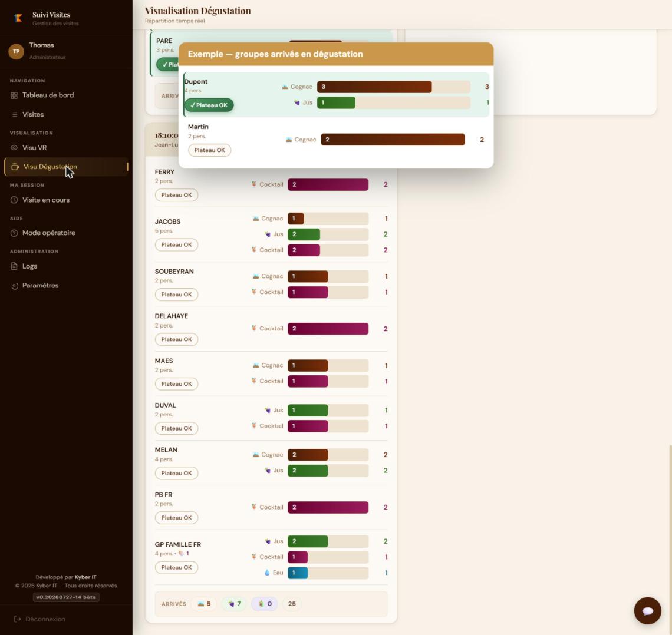Viewport: 672px width, 635px height.
Task: Click the Paramètres settings icon
Action: point(14,286)
